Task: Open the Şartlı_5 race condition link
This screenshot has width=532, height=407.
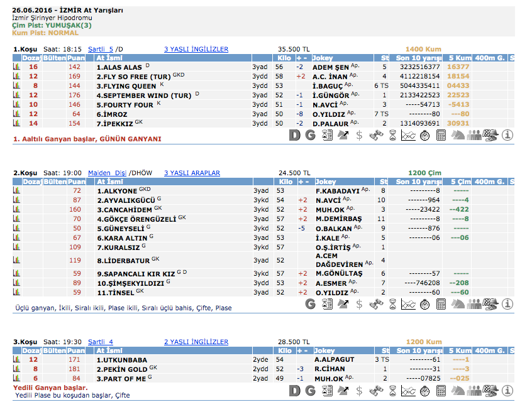Action: click(101, 49)
